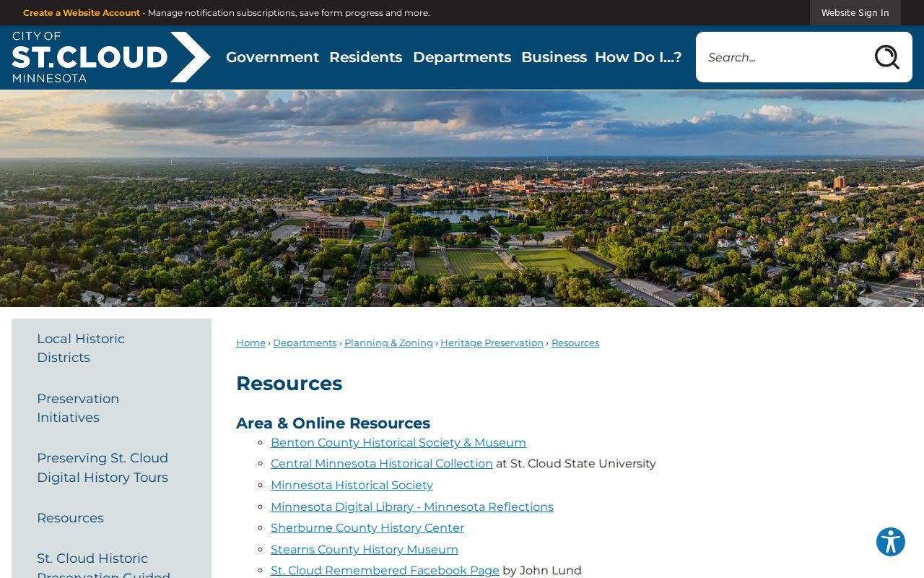Open Sherburne County History Center link
The width and height of the screenshot is (924, 578).
coord(367,528)
